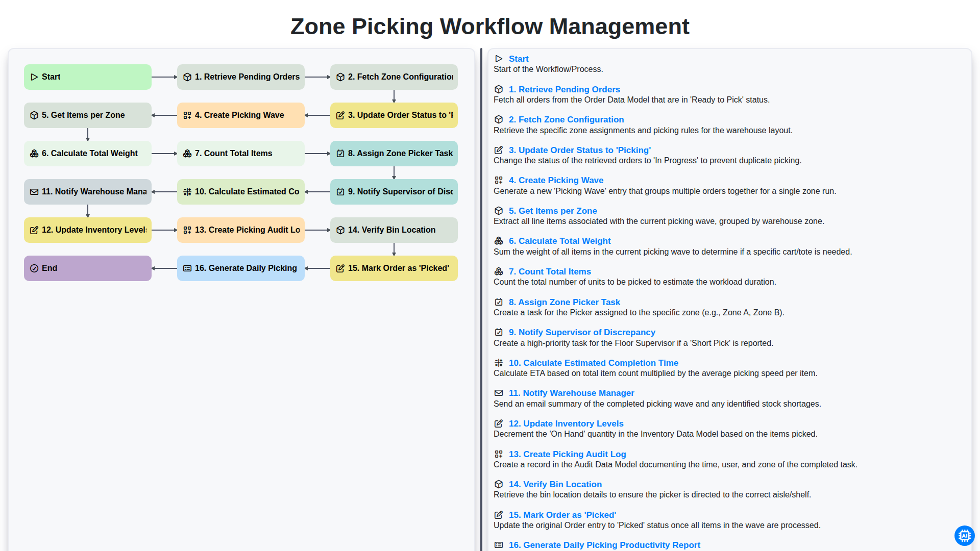The image size is (980, 551).
Task: Click description 'Sum the weight of all items'
Action: pos(673,252)
